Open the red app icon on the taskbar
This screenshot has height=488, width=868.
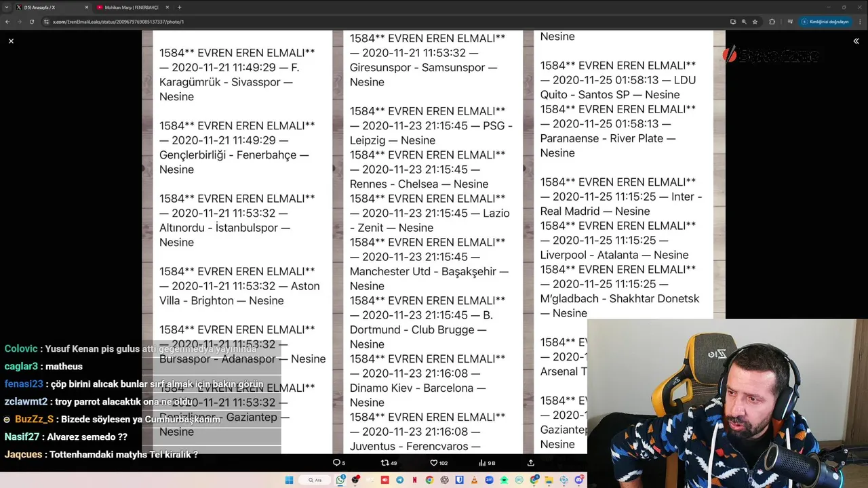[x=385, y=480]
